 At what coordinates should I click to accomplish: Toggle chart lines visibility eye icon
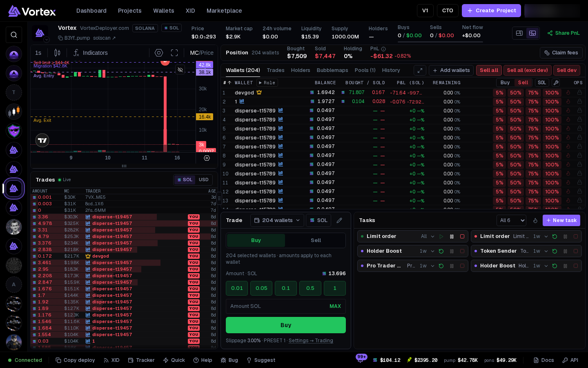[180, 70]
